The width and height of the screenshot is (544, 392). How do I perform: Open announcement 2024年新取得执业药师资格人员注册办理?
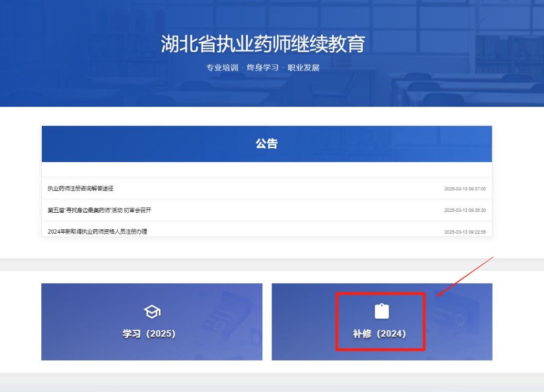click(97, 232)
